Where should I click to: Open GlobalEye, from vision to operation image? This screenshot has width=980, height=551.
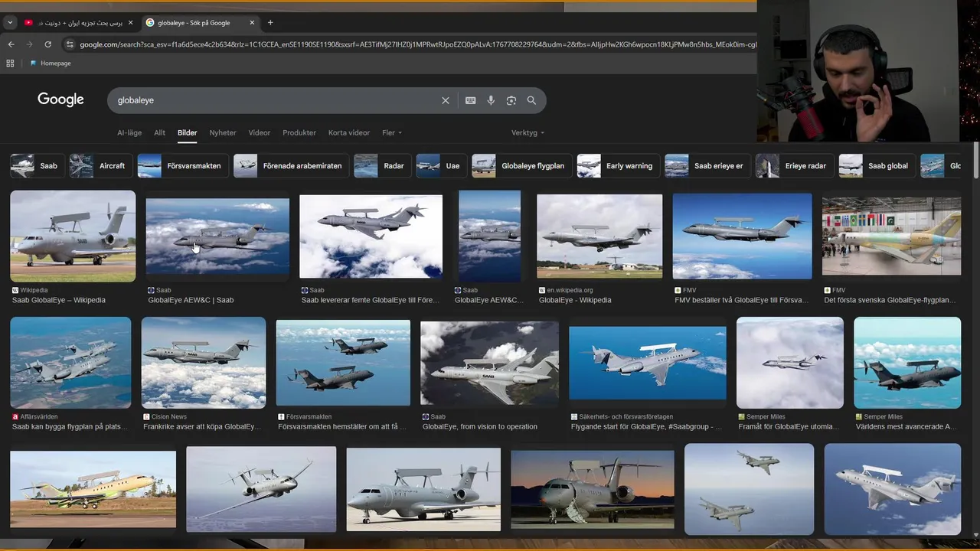(x=489, y=362)
